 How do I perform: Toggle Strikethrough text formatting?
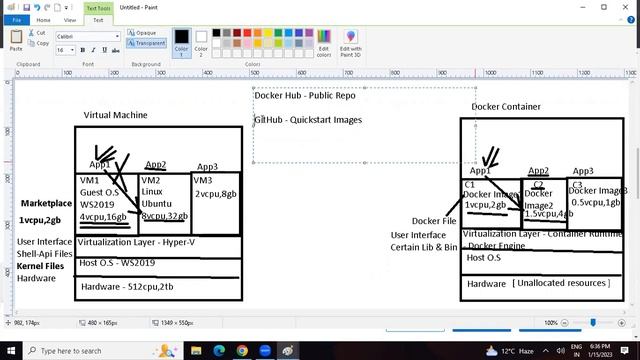tap(116, 50)
